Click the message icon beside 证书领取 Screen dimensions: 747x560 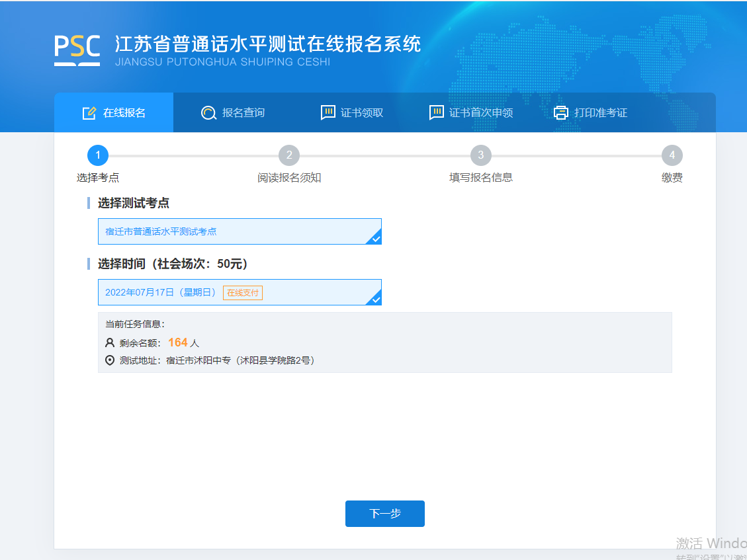[x=328, y=113]
